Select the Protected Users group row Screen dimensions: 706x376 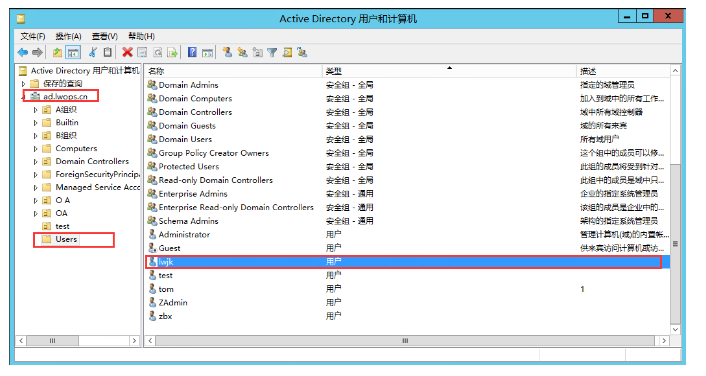tap(407, 167)
